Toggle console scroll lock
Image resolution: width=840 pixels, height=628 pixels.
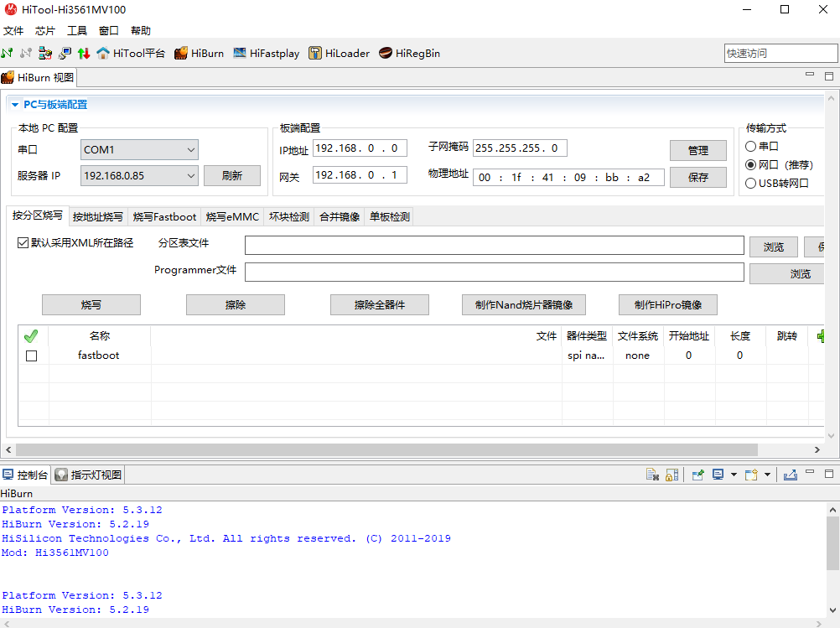671,475
